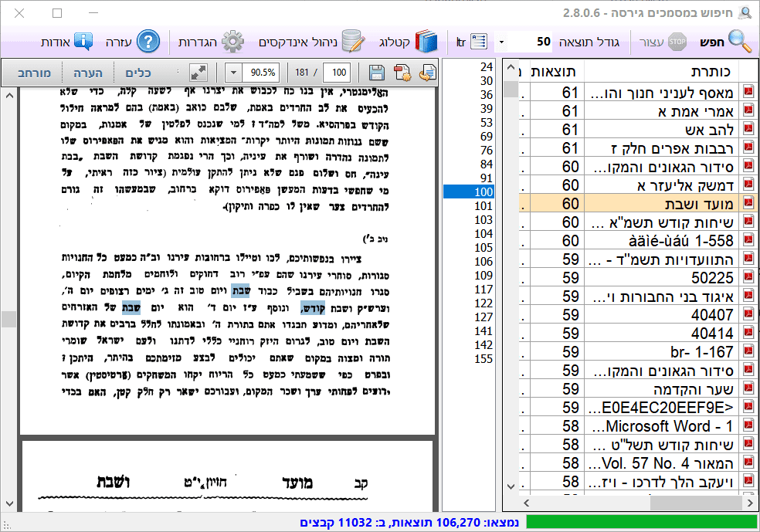Viewport: 760px width, 532px height.
Task: Open the About (אודות) info icon
Action: click(x=83, y=40)
